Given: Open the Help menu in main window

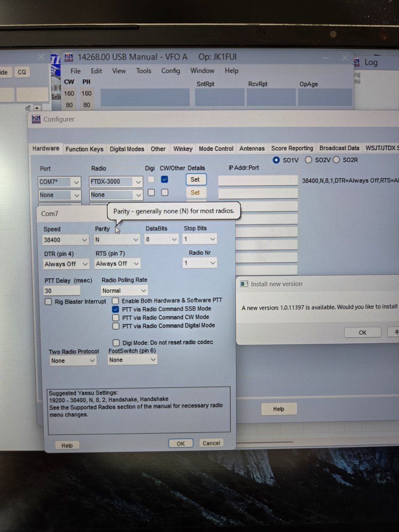Looking at the screenshot, I should coord(231,71).
